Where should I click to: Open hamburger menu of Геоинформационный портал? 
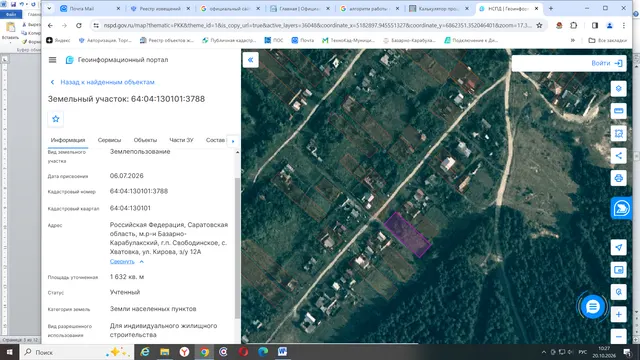[x=52, y=60]
